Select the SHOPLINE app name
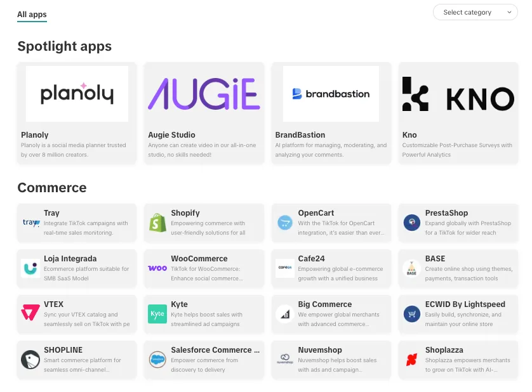 tap(63, 350)
